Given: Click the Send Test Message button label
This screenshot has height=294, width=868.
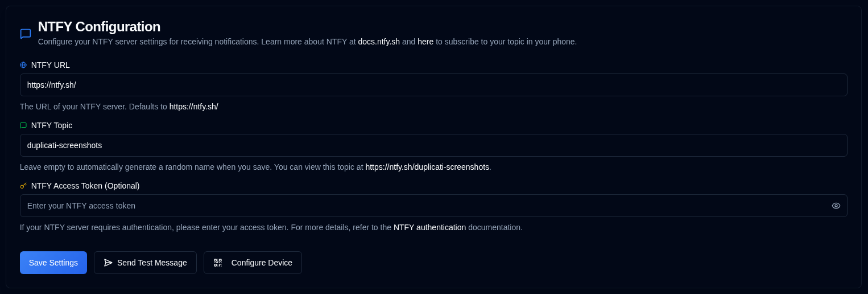Looking at the screenshot, I should point(152,263).
